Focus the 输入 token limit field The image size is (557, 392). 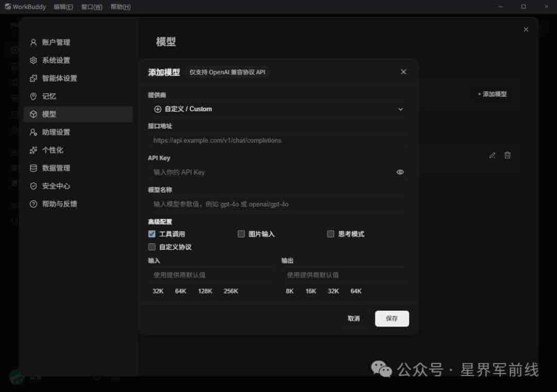pos(211,275)
